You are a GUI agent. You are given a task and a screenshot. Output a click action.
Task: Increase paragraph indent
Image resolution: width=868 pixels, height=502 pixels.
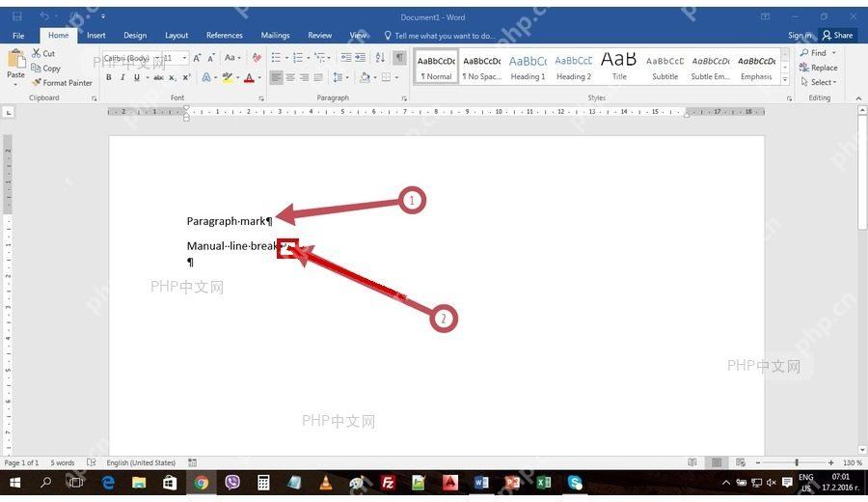(360, 57)
